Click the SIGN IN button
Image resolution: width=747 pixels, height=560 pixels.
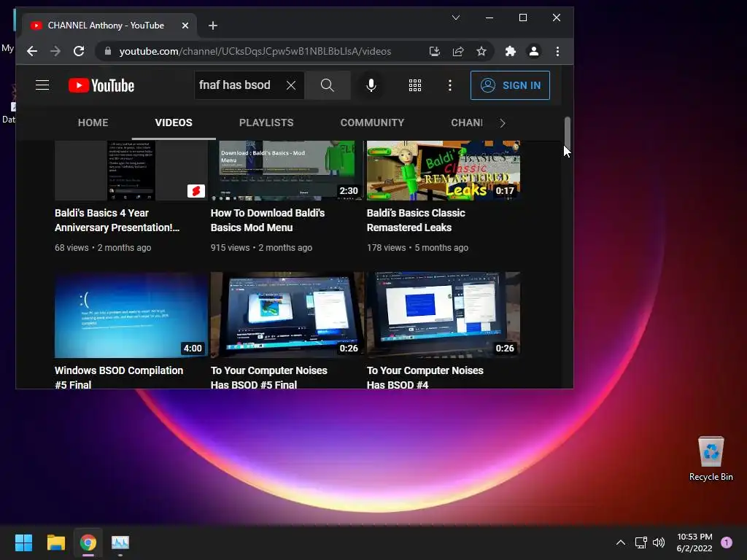coord(510,85)
